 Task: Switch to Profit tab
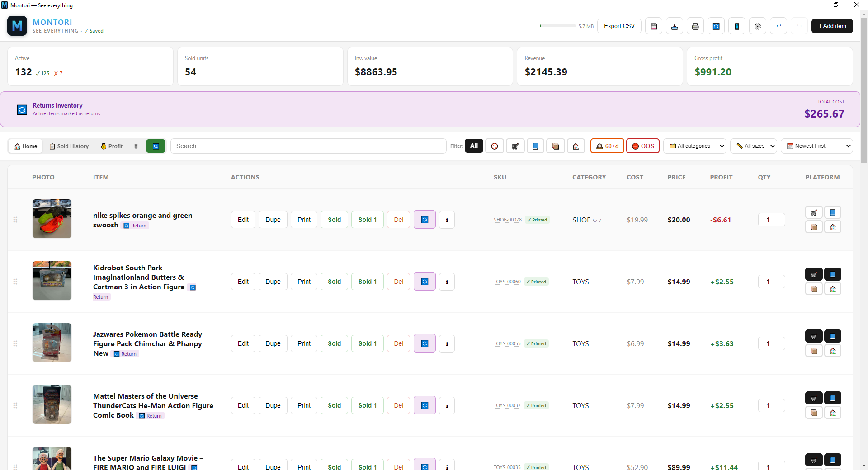pos(112,146)
